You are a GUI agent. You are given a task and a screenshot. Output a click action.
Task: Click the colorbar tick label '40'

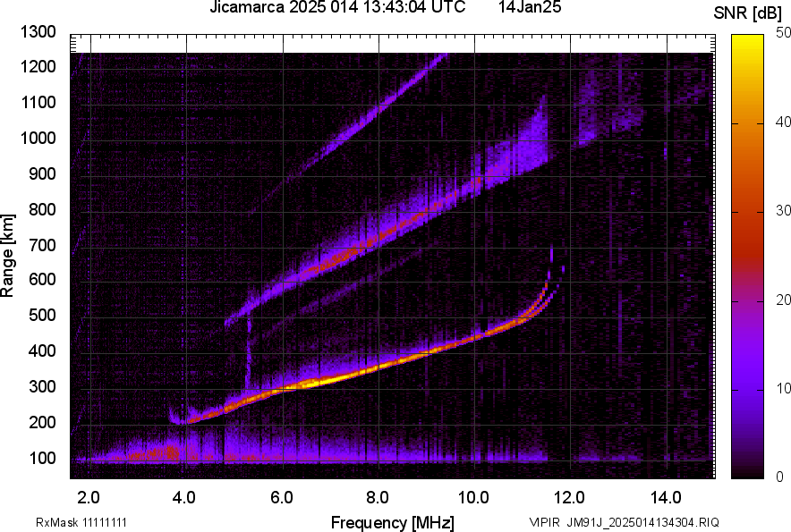(783, 122)
